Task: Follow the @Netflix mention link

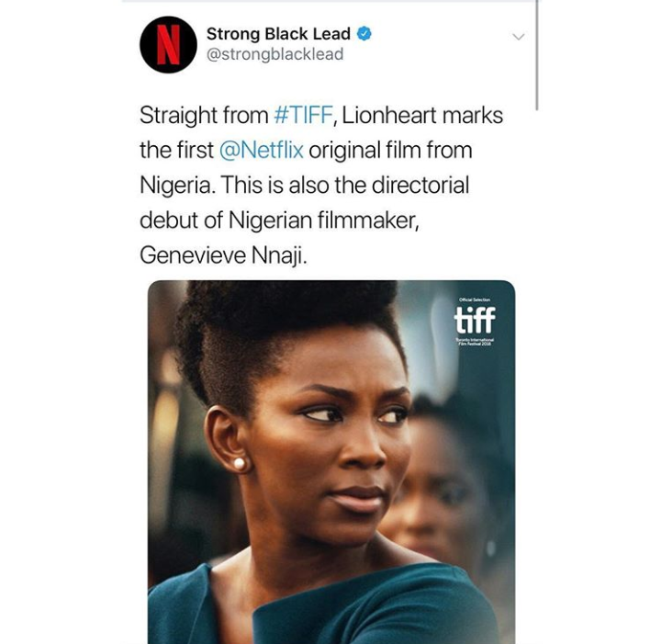Action: point(261,150)
